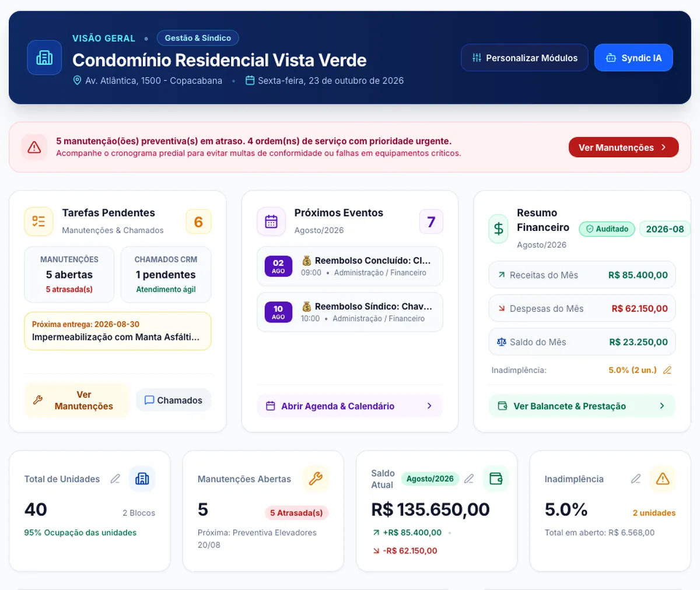Image resolution: width=700 pixels, height=590 pixels.
Task: Click the wallet icon in Saldo Atual
Action: (496, 479)
